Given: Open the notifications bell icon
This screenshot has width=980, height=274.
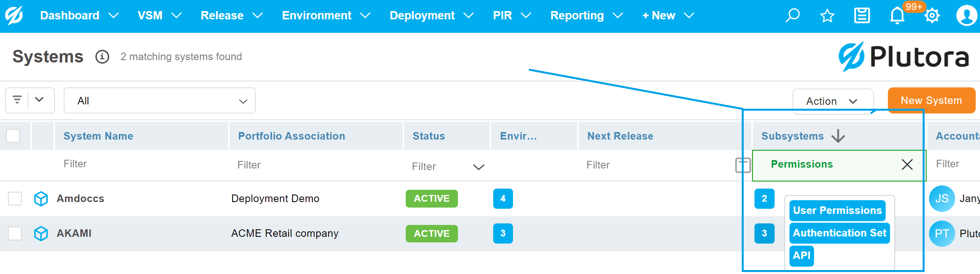Looking at the screenshot, I should point(897,16).
